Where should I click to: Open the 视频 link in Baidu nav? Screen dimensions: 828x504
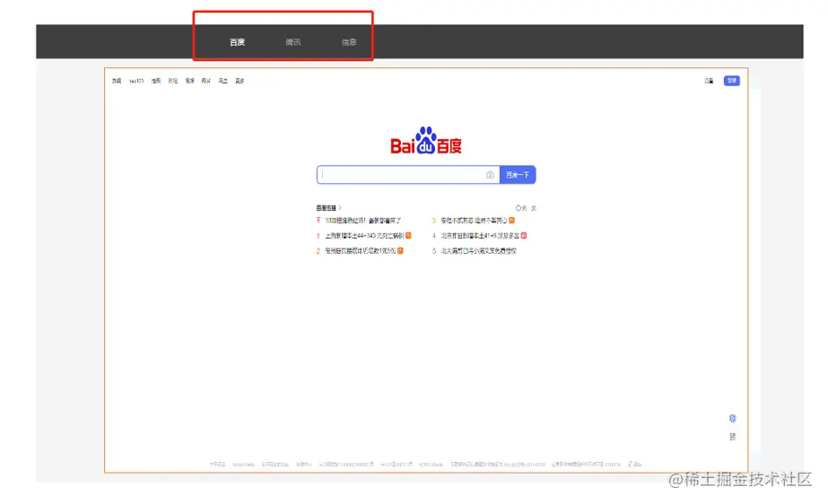pyautogui.click(x=189, y=81)
